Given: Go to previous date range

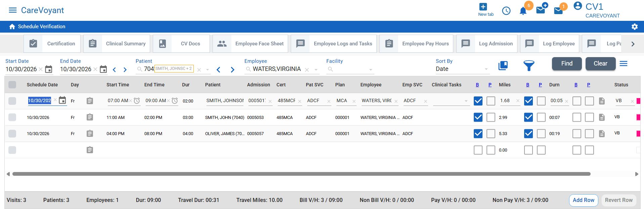Looking at the screenshot, I should [114, 70].
